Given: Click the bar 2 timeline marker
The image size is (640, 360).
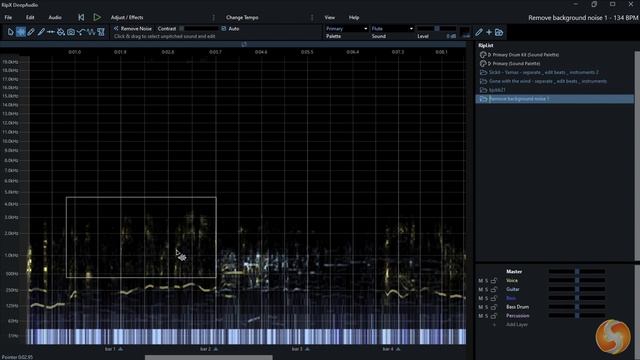Looking at the screenshot, I should (x=209, y=349).
